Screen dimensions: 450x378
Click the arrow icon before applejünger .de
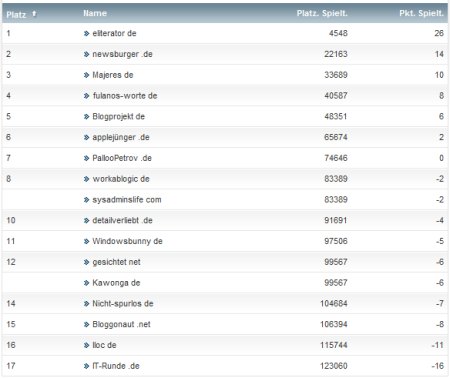(x=87, y=137)
